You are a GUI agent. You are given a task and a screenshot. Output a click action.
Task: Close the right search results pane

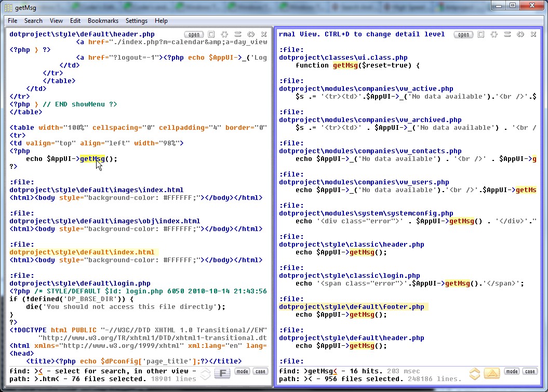[x=533, y=35]
